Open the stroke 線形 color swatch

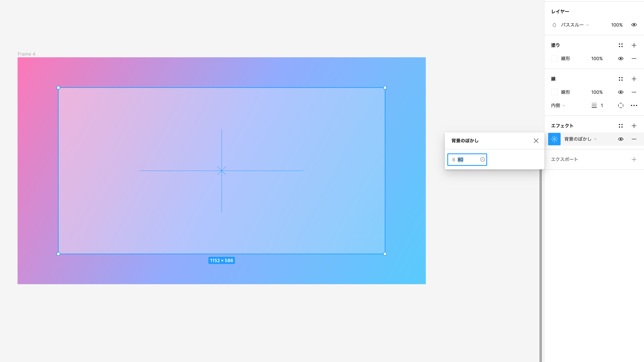[554, 92]
